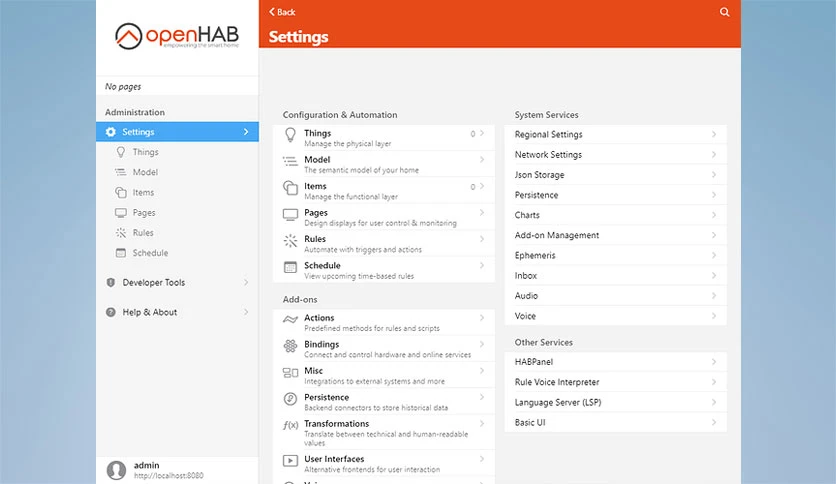Viewport: 836px width, 484px height.
Task: Open Schedule via sidebar calendar icon
Action: pyautogui.click(x=121, y=253)
